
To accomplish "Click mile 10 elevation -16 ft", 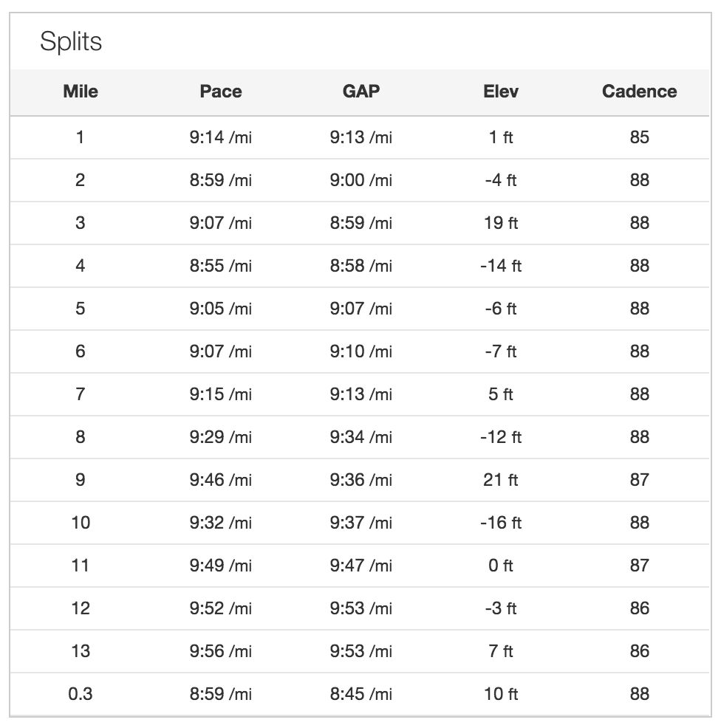I will 501,523.
